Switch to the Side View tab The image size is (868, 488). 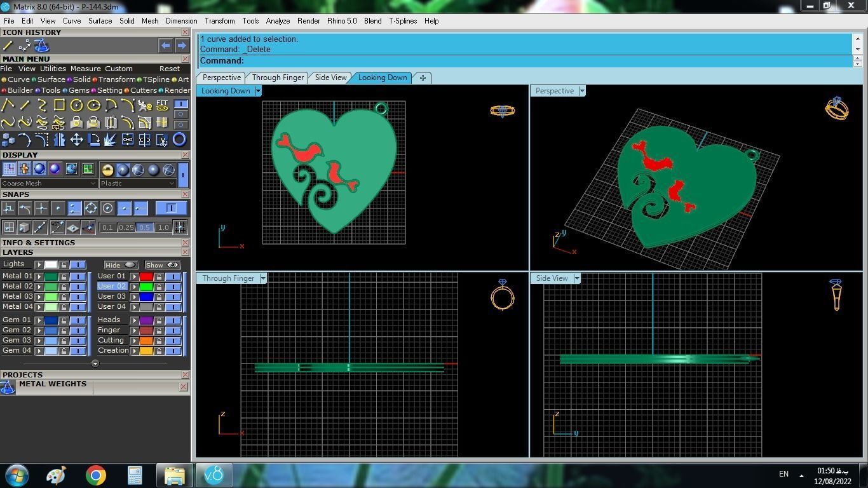[x=331, y=78]
